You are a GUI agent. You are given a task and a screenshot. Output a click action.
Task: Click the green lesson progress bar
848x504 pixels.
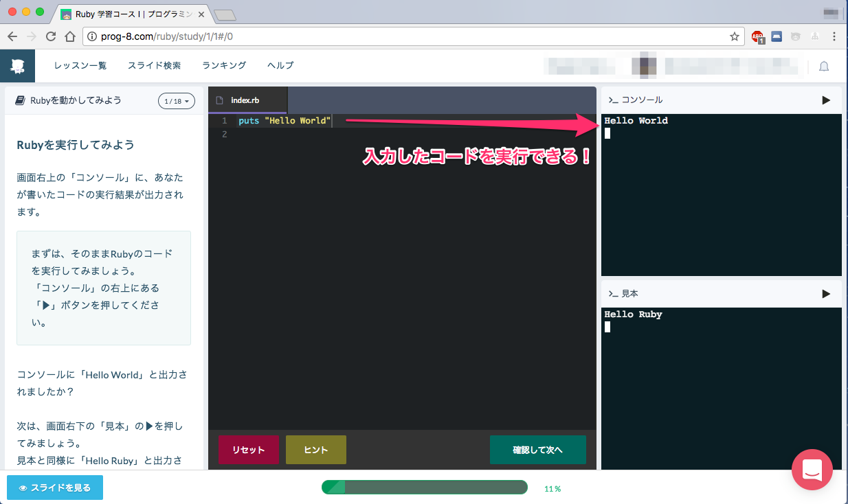pyautogui.click(x=424, y=488)
